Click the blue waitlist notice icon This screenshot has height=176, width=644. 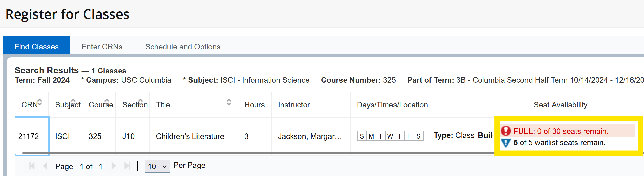pyautogui.click(x=505, y=143)
